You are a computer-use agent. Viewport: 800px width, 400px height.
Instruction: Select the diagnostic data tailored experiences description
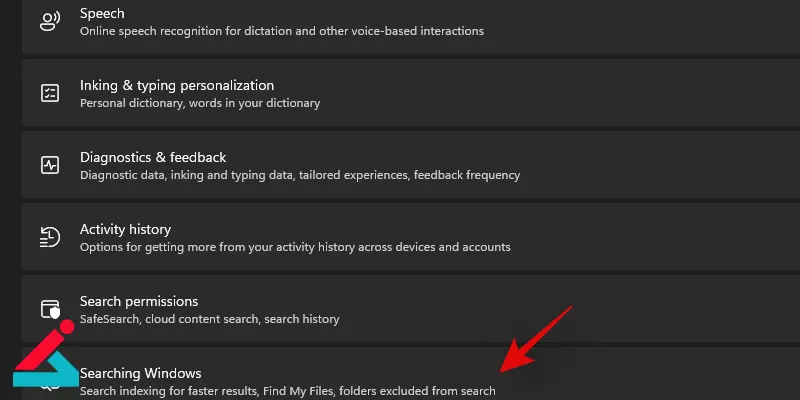[x=300, y=175]
